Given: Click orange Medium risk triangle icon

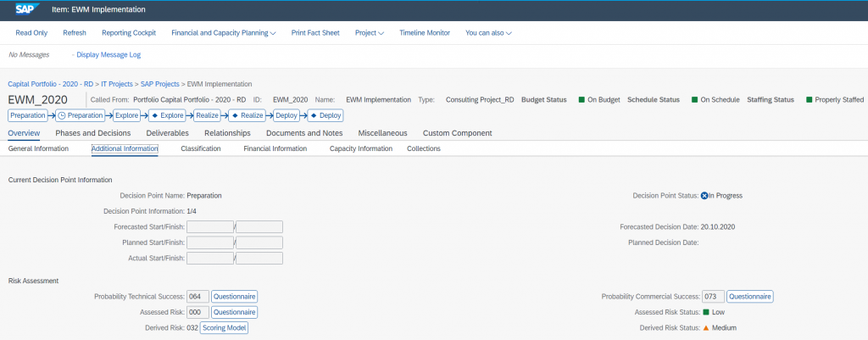Looking at the screenshot, I should tap(706, 328).
